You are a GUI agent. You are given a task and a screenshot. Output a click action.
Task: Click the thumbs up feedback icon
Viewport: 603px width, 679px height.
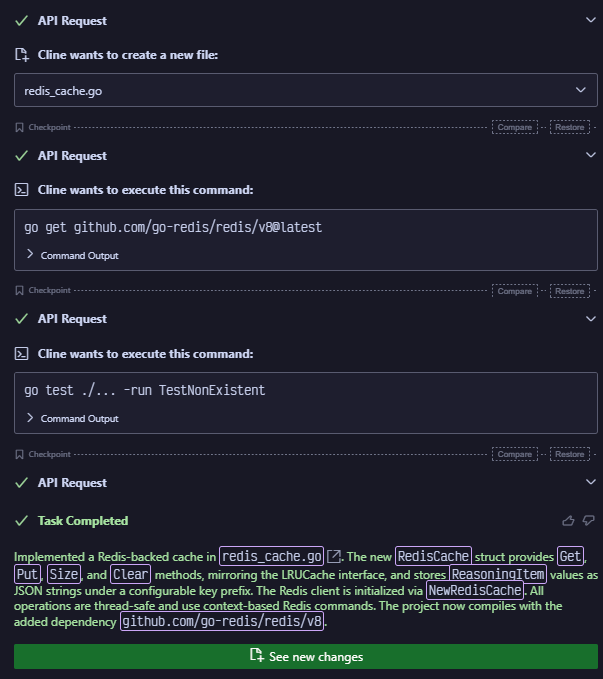568,521
